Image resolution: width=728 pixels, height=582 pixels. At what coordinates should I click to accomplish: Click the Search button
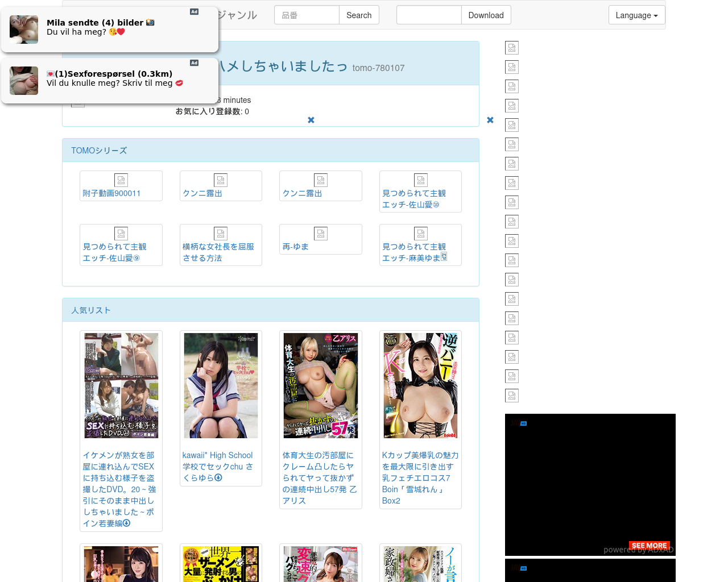tap(359, 15)
